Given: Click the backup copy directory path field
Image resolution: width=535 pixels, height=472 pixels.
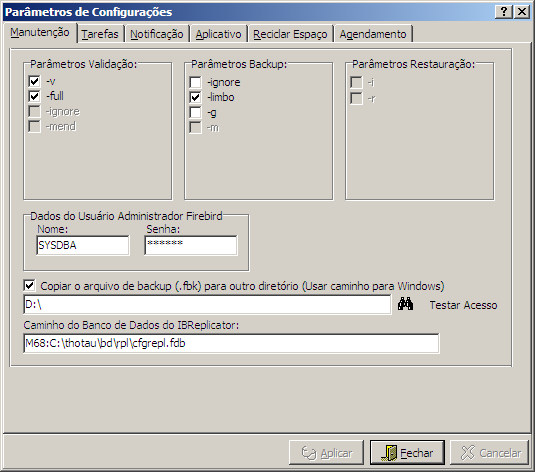Looking at the screenshot, I should [x=207, y=304].
